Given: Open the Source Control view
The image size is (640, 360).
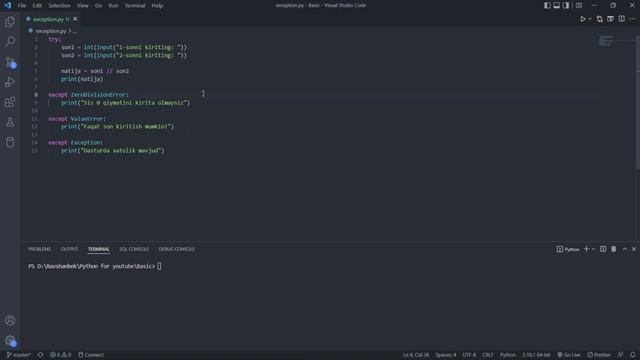Looking at the screenshot, I should pyautogui.click(x=10, y=62).
